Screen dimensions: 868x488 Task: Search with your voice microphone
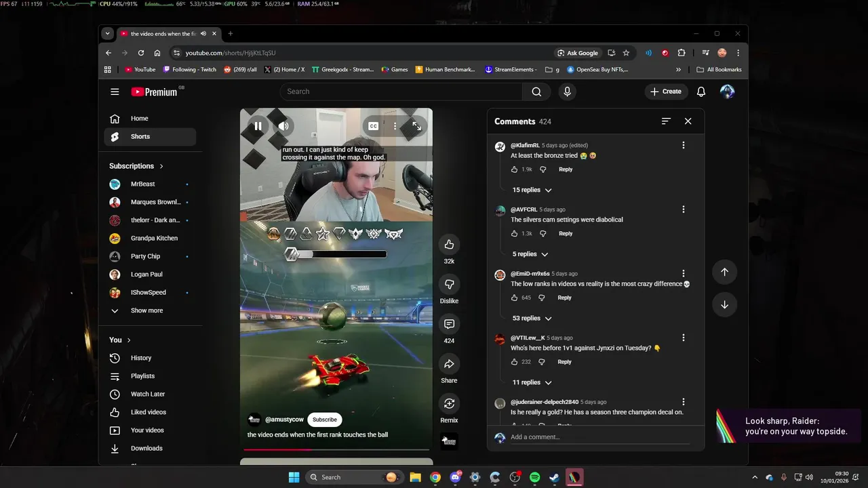point(567,91)
